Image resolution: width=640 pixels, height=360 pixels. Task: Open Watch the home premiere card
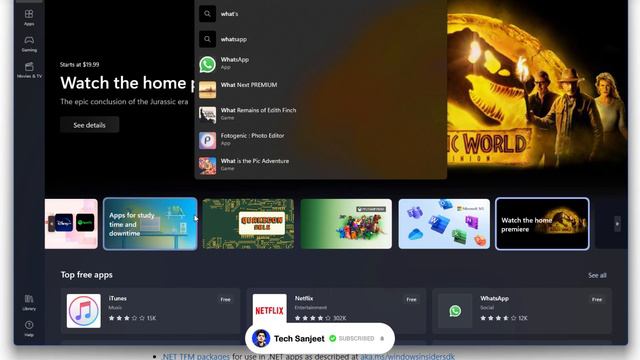542,224
